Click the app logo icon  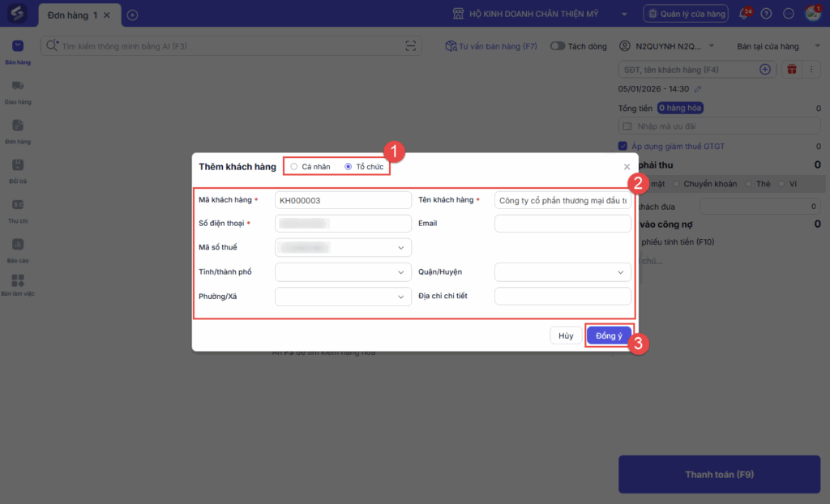tap(17, 13)
